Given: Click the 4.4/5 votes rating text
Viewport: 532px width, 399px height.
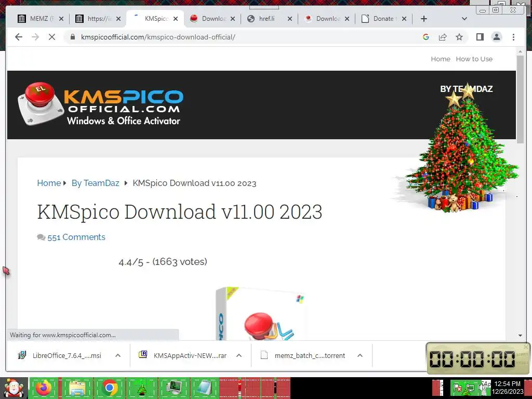Looking at the screenshot, I should point(163,262).
